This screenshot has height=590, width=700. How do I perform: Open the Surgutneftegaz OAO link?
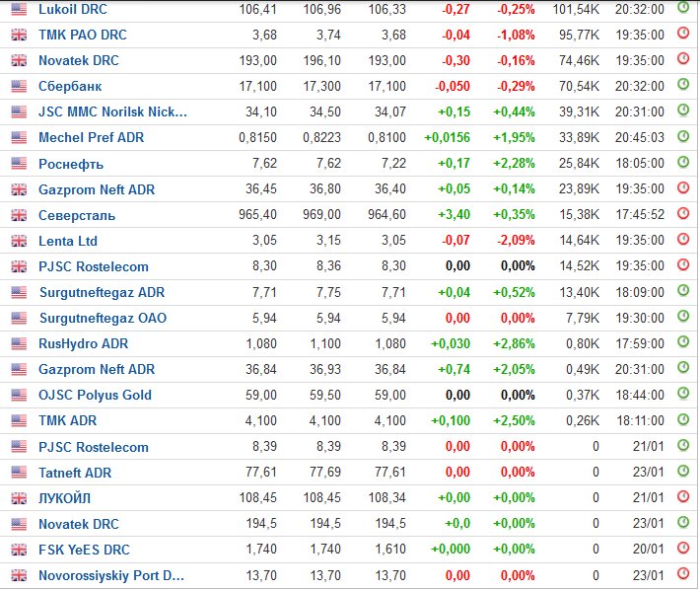coord(103,318)
